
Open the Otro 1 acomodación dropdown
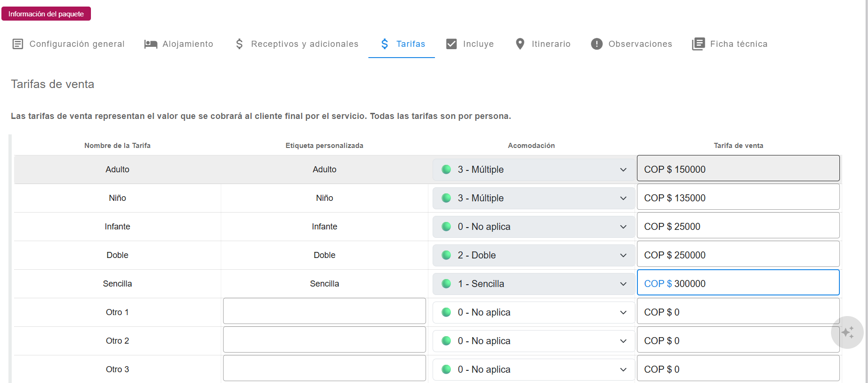coord(533,312)
